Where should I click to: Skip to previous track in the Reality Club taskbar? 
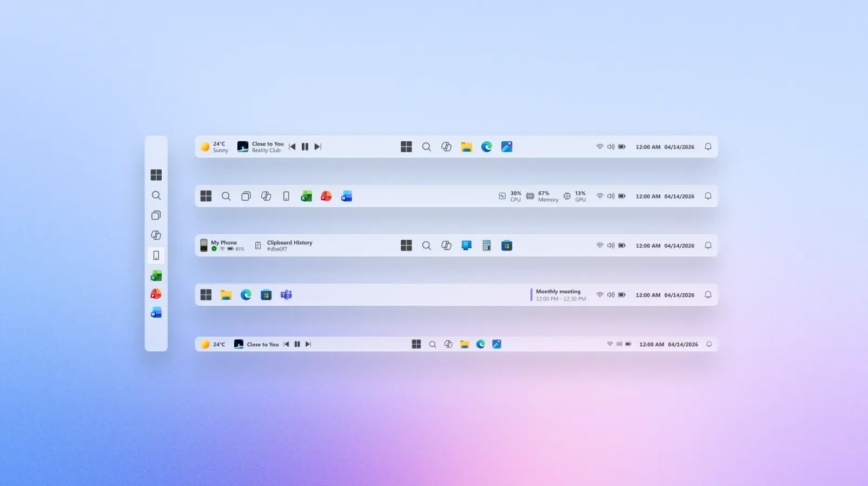point(292,147)
